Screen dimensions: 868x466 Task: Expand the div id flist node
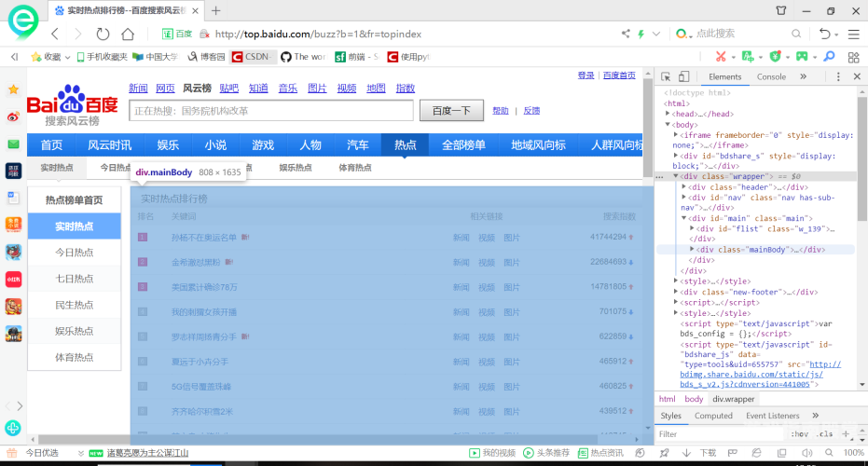click(692, 228)
